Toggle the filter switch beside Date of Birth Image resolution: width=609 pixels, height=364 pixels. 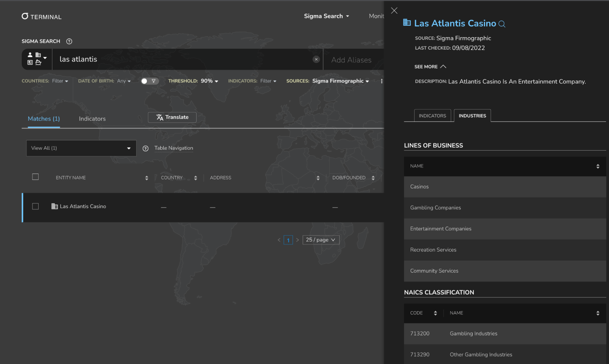pyautogui.click(x=150, y=81)
